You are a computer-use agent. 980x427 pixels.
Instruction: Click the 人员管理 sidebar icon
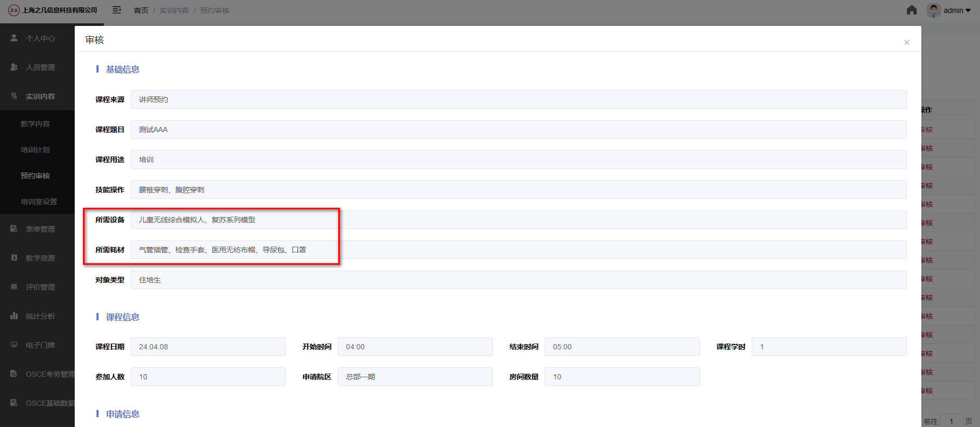point(14,67)
